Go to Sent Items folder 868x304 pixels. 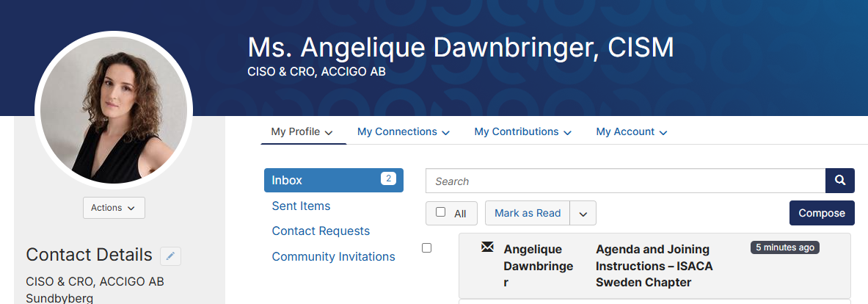click(301, 206)
